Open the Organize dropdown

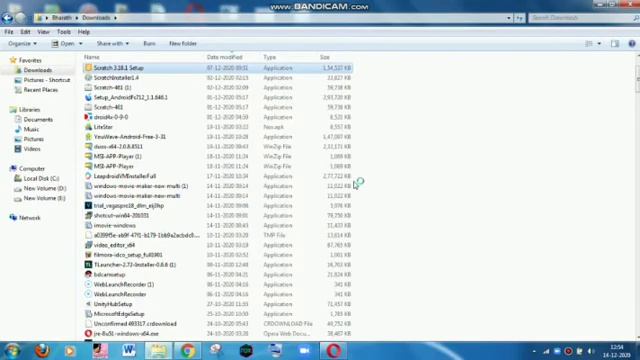pyautogui.click(x=22, y=43)
